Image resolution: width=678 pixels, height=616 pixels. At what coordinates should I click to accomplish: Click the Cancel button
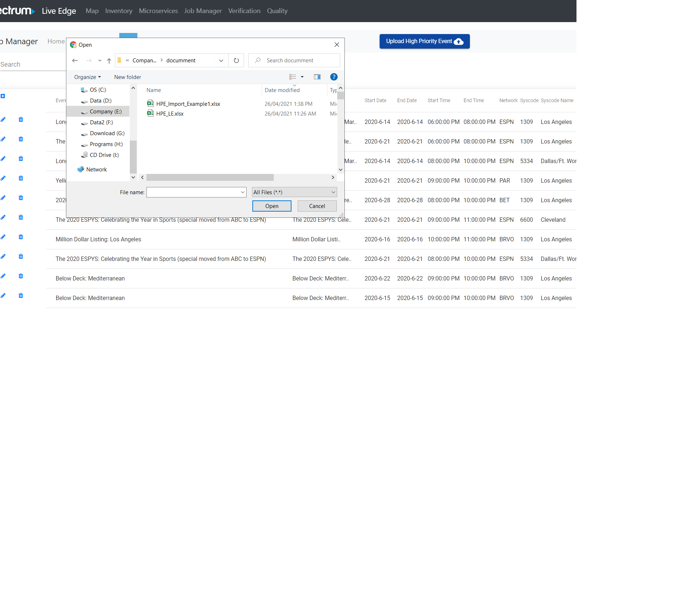pos(317,206)
